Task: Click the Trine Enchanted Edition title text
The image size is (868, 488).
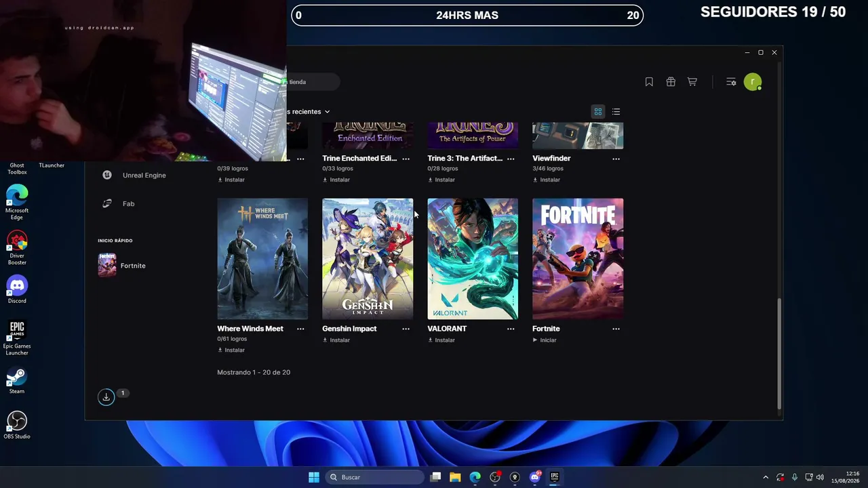Action: (359, 159)
